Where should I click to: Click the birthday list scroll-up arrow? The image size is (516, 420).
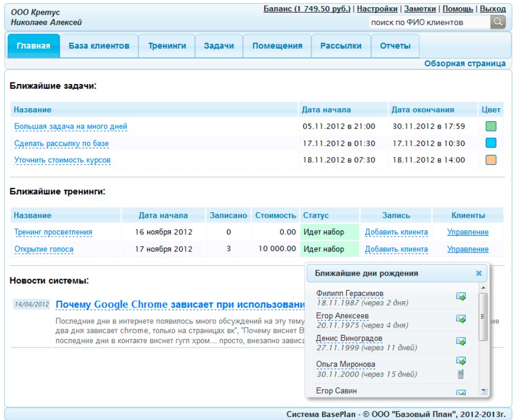[x=483, y=288]
